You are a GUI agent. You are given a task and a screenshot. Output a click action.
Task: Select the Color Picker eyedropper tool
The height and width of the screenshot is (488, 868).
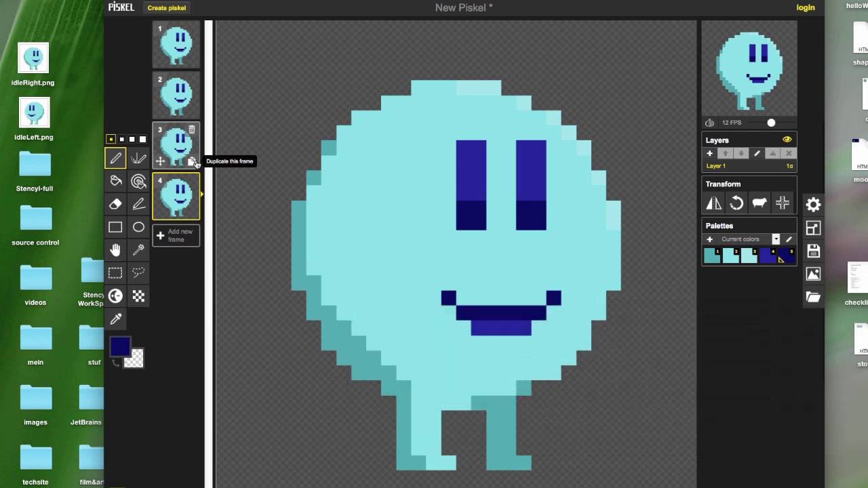(x=115, y=319)
